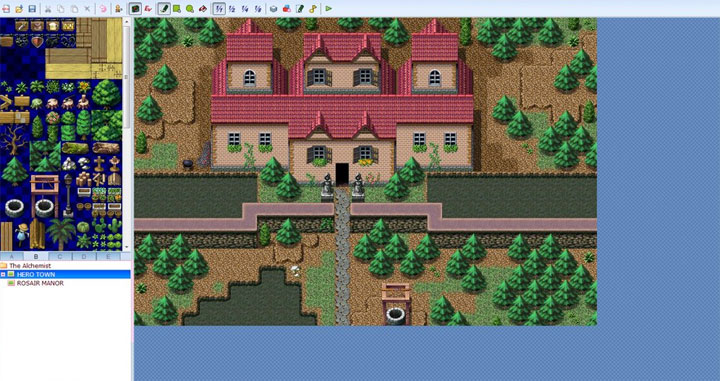This screenshot has height=381, width=720.
Task: Select The Alchemist project folder
Action: [30, 266]
